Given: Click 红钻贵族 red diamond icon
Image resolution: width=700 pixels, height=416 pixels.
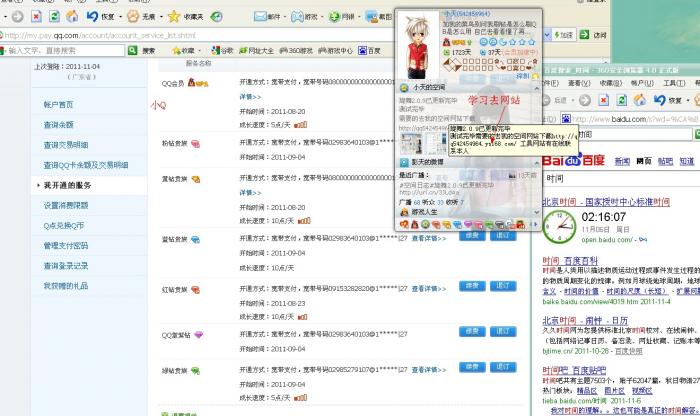Looking at the screenshot, I should [x=195, y=290].
